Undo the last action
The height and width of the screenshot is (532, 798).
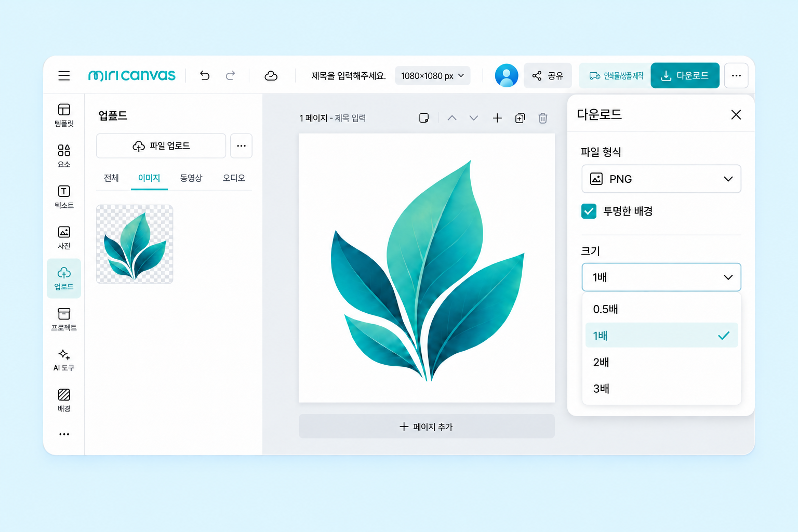(x=205, y=76)
